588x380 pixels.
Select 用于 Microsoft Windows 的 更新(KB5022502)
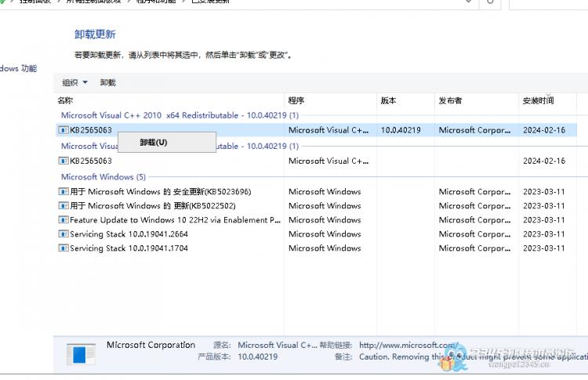click(x=153, y=206)
